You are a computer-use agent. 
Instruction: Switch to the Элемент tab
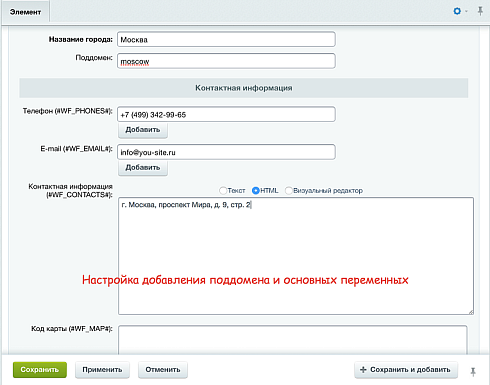click(x=25, y=12)
